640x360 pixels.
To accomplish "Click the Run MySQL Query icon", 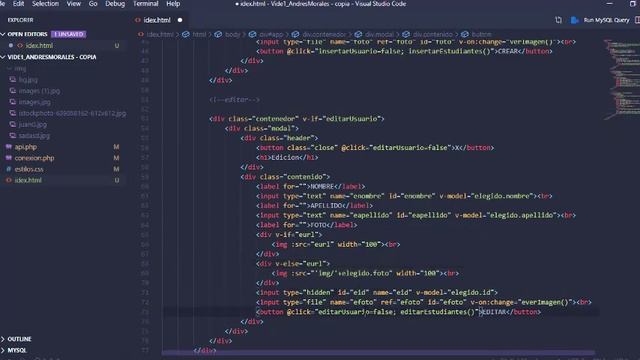I will click(574, 20).
